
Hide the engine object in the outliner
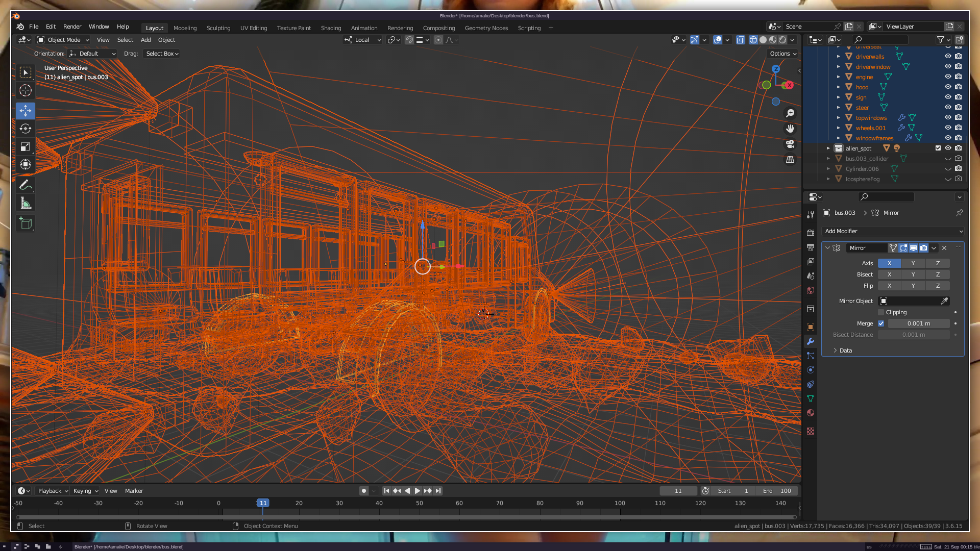pyautogui.click(x=948, y=77)
